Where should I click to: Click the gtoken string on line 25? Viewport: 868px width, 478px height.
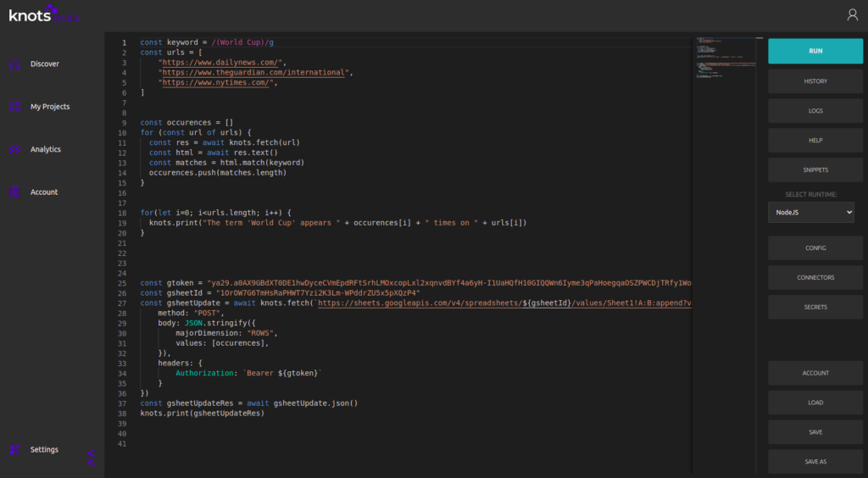(x=449, y=283)
